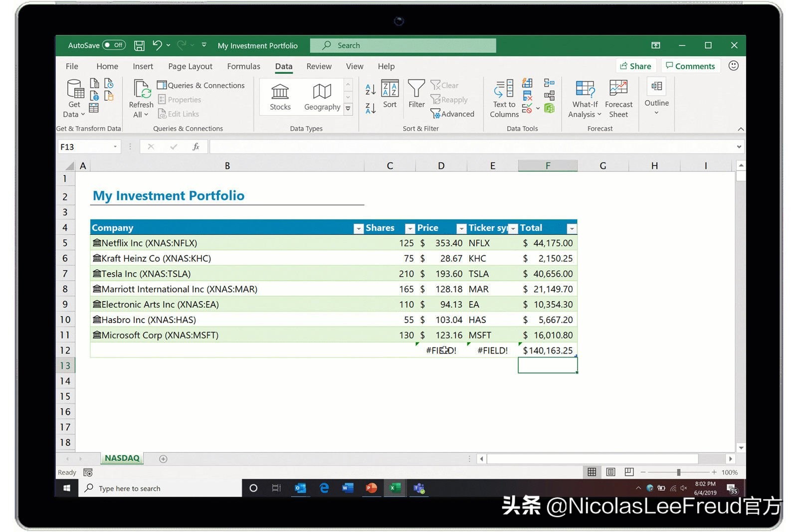Toggle the AutoSave switch
The height and width of the screenshot is (532, 798).
(114, 45)
